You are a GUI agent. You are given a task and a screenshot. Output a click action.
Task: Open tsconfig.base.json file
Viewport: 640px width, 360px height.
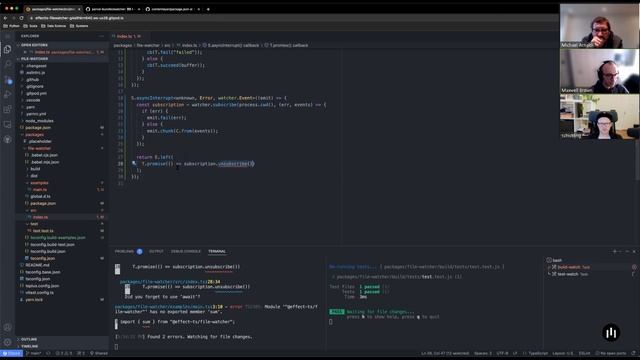click(x=42, y=272)
